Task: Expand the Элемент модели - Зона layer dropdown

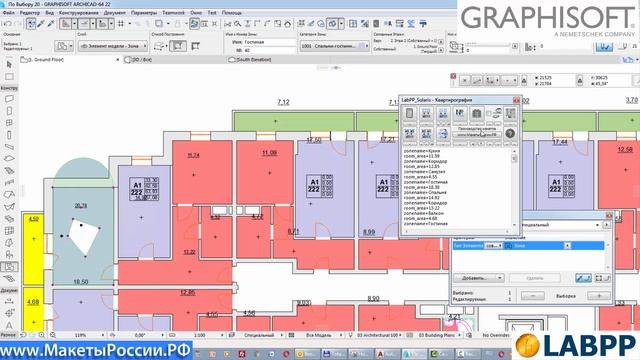Action: (113, 46)
